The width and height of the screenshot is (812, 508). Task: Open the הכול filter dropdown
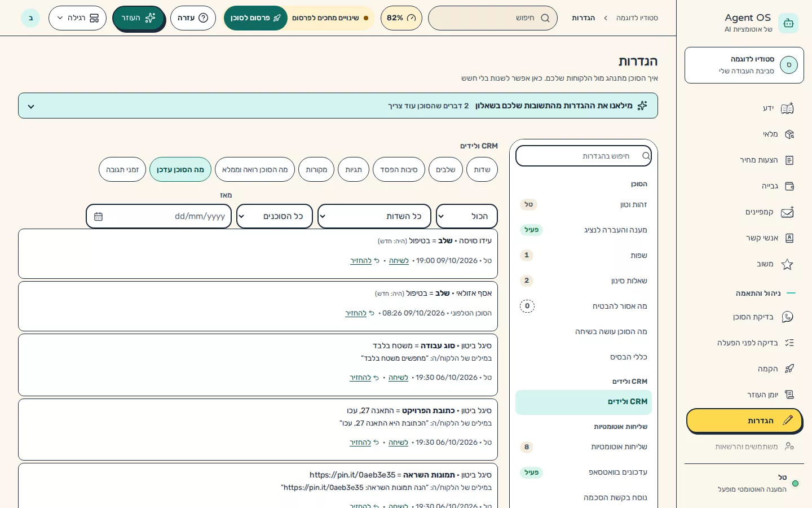[x=467, y=216]
